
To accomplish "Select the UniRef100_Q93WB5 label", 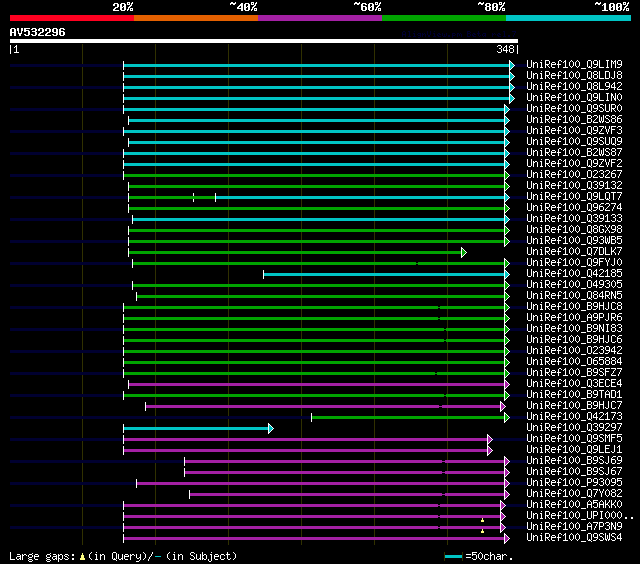I will tap(574, 241).
